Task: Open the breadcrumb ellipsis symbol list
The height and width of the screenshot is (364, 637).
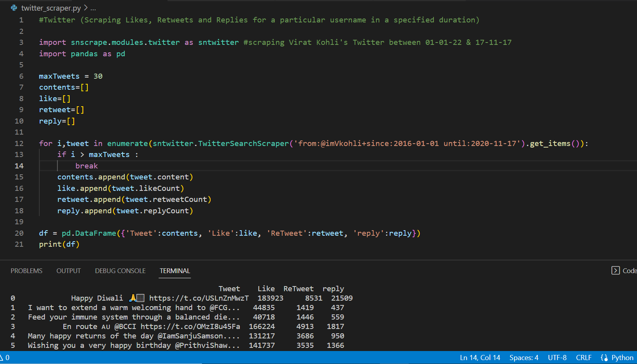Action: (x=93, y=8)
